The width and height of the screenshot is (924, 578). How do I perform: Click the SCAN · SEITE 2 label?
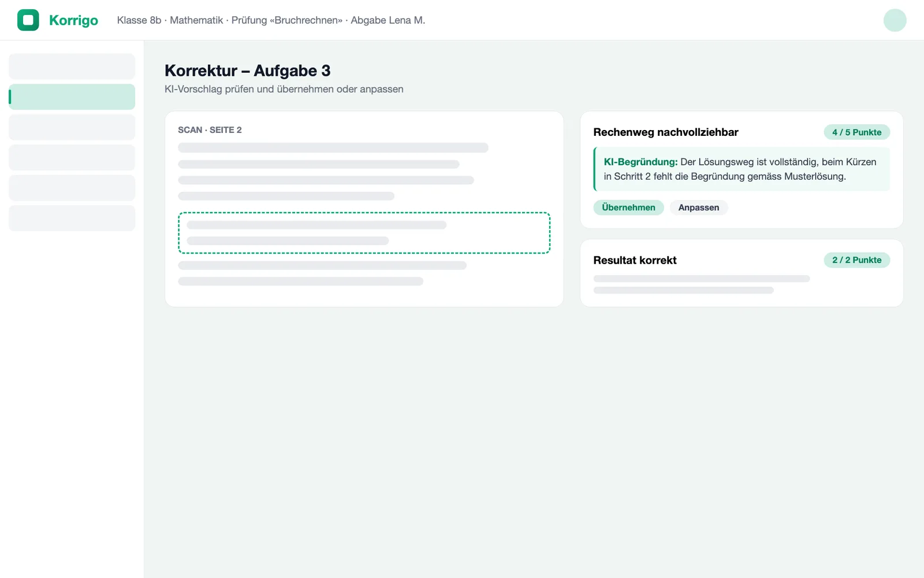(x=210, y=130)
